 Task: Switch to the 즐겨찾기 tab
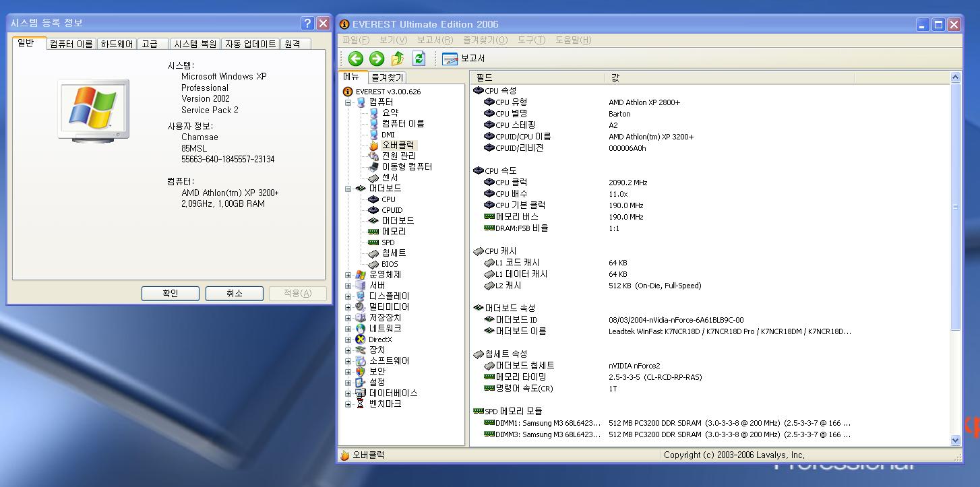coord(388,78)
